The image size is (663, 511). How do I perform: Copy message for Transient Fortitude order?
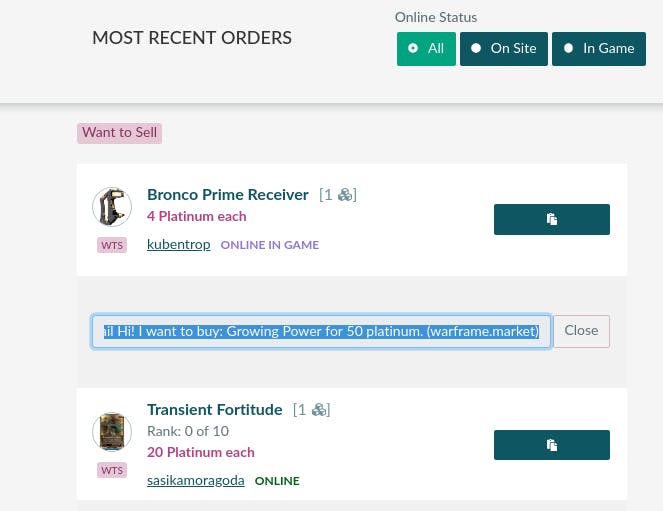551,445
